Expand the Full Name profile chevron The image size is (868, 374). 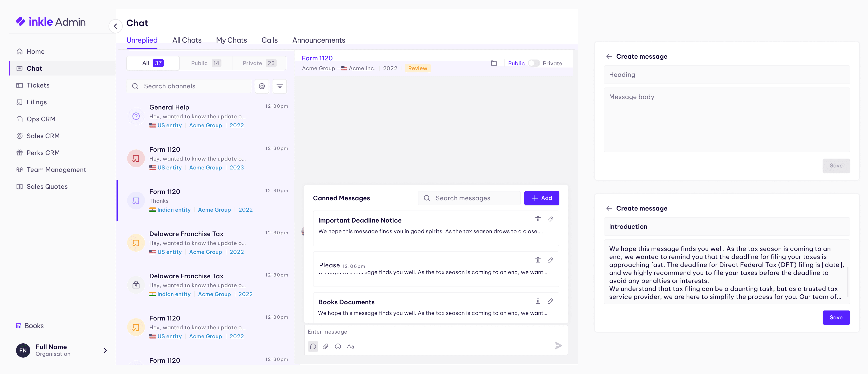[105, 350]
